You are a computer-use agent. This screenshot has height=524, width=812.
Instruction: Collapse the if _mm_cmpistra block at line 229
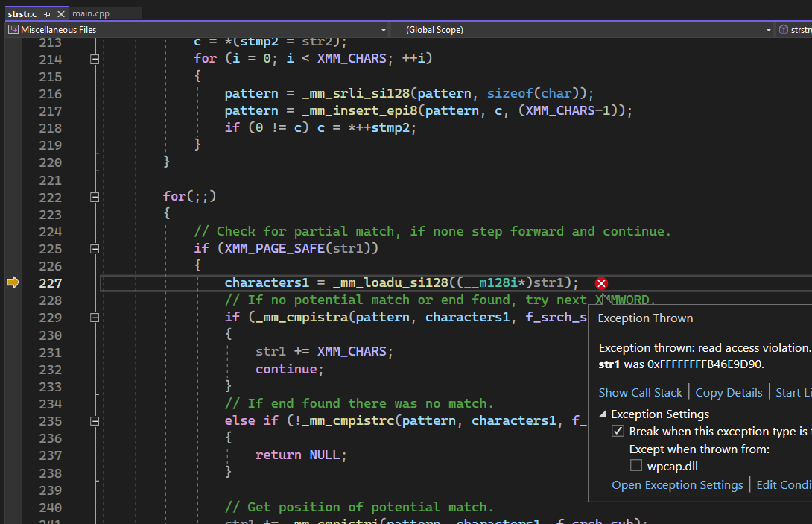click(95, 318)
